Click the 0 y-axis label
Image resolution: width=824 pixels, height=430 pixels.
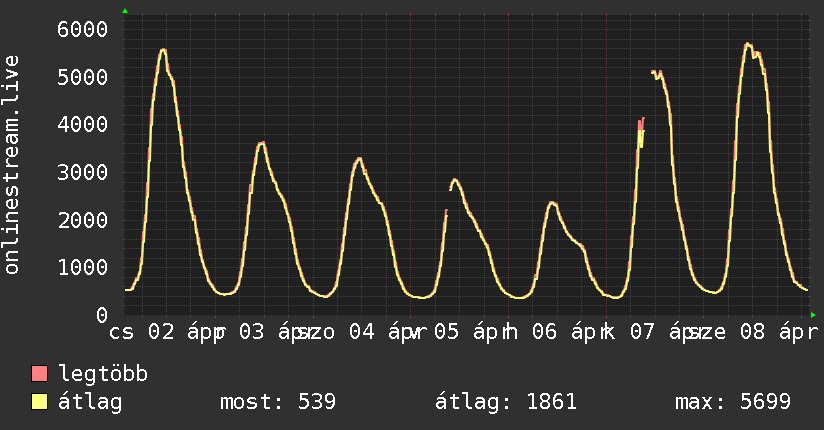102,315
